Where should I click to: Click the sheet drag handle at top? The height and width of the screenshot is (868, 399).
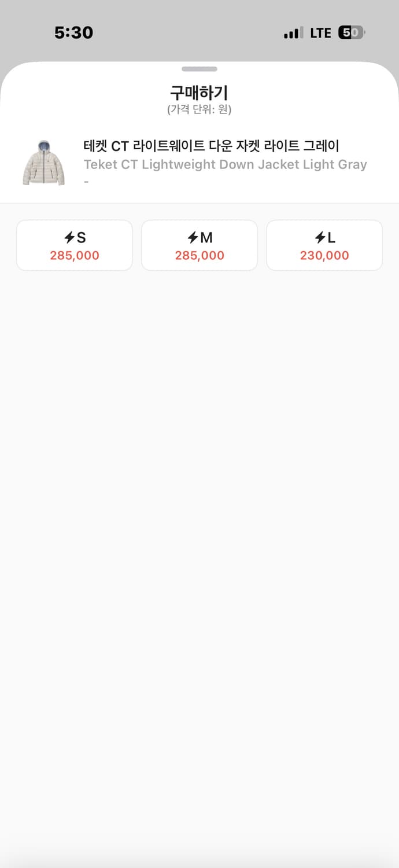coord(199,69)
